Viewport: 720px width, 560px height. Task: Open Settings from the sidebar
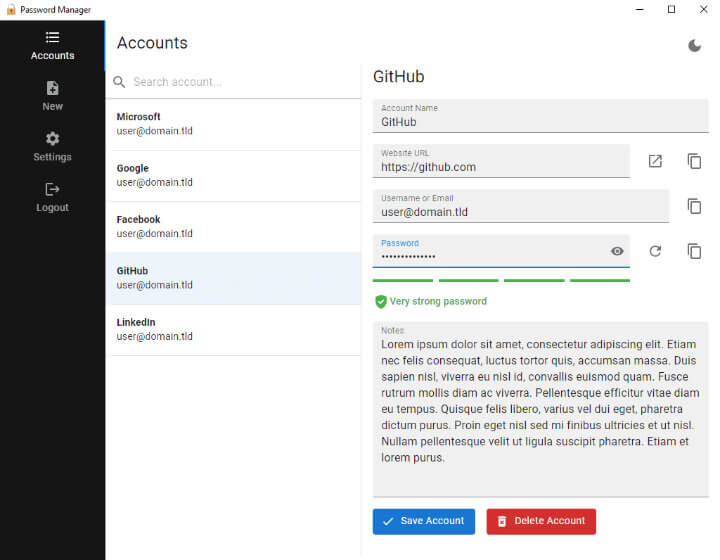52,147
